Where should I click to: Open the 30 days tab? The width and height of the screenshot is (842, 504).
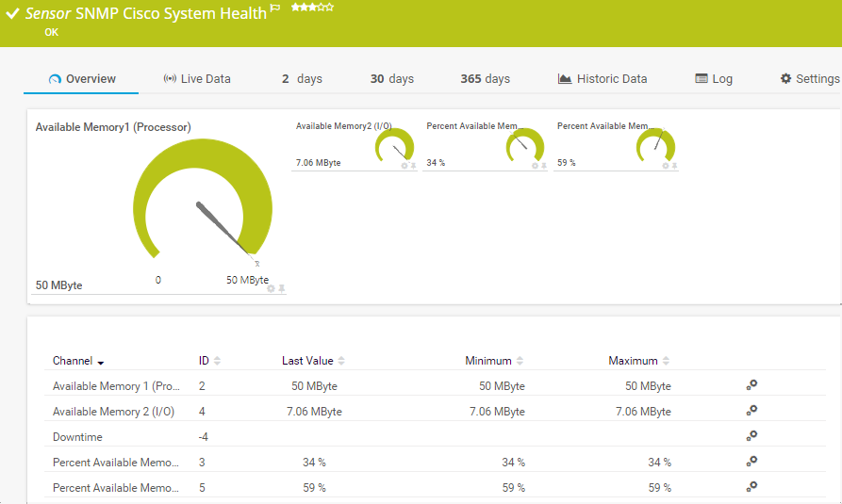click(x=391, y=79)
